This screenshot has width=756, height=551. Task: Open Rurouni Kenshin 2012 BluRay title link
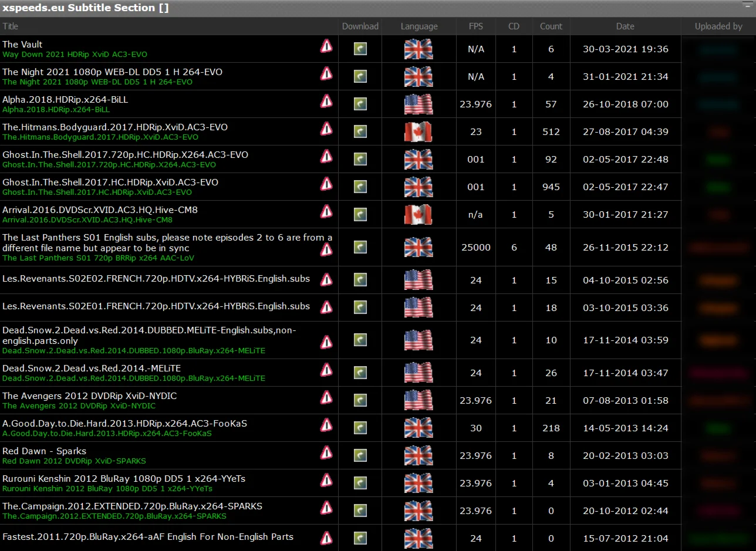coord(124,478)
